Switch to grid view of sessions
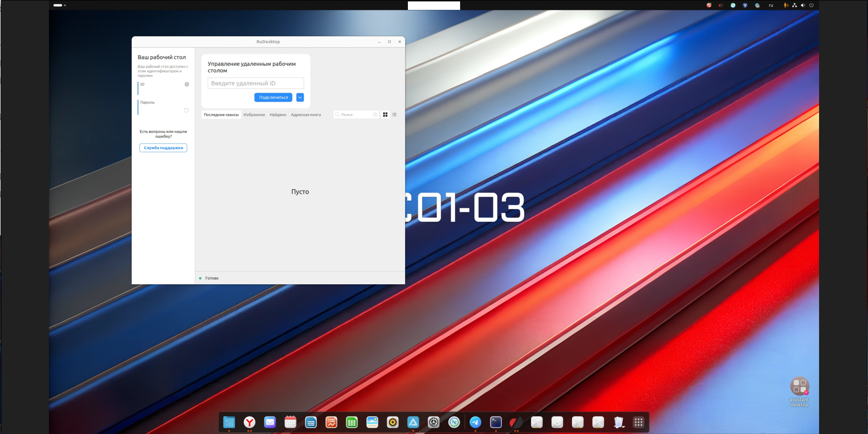868x434 pixels. coord(385,115)
